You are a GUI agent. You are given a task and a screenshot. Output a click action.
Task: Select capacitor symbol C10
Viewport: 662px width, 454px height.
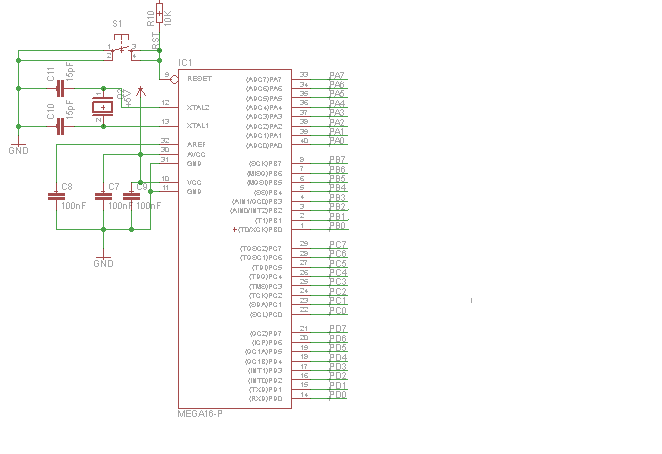coord(60,126)
